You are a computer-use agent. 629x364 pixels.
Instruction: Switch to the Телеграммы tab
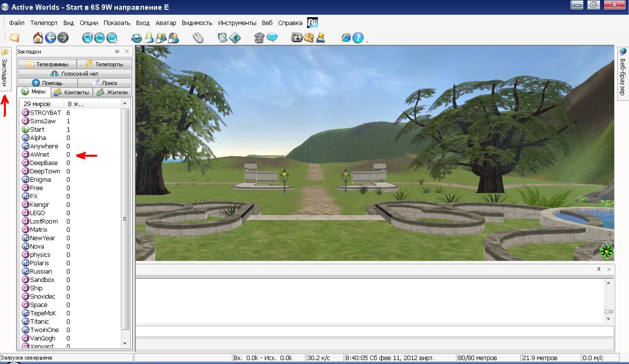pos(47,64)
